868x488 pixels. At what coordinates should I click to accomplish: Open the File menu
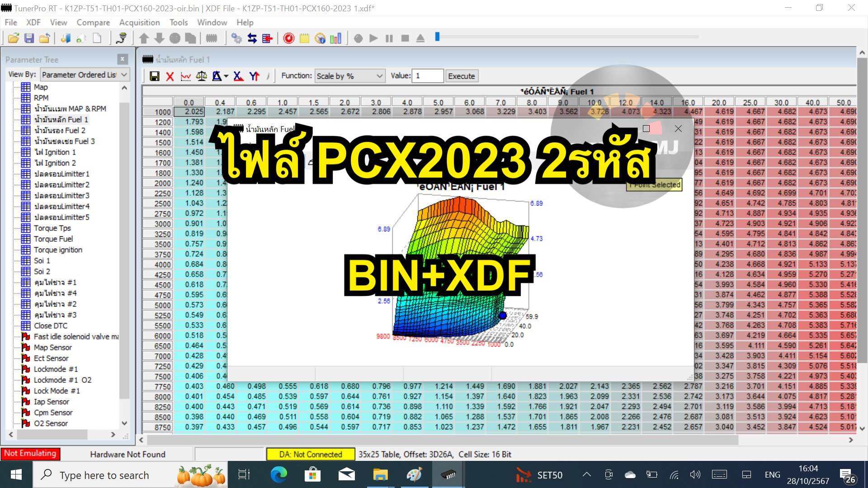click(11, 22)
